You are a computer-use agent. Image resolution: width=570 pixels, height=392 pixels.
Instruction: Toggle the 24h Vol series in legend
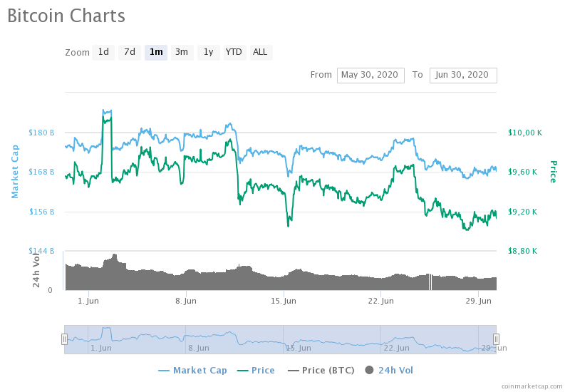[389, 371]
